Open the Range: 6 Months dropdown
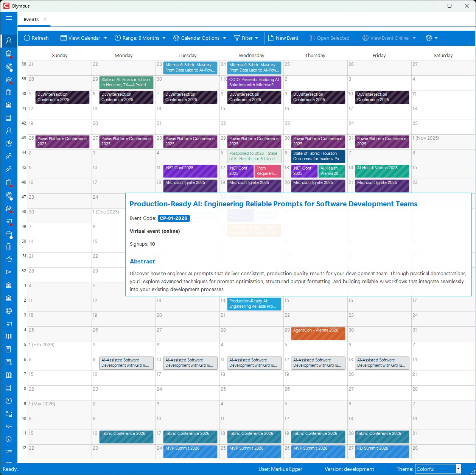The image size is (476, 475). 140,38
